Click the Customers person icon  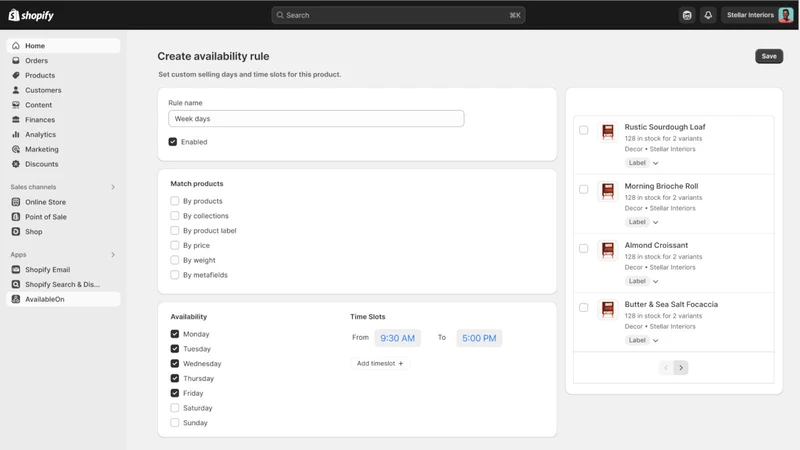(x=16, y=90)
